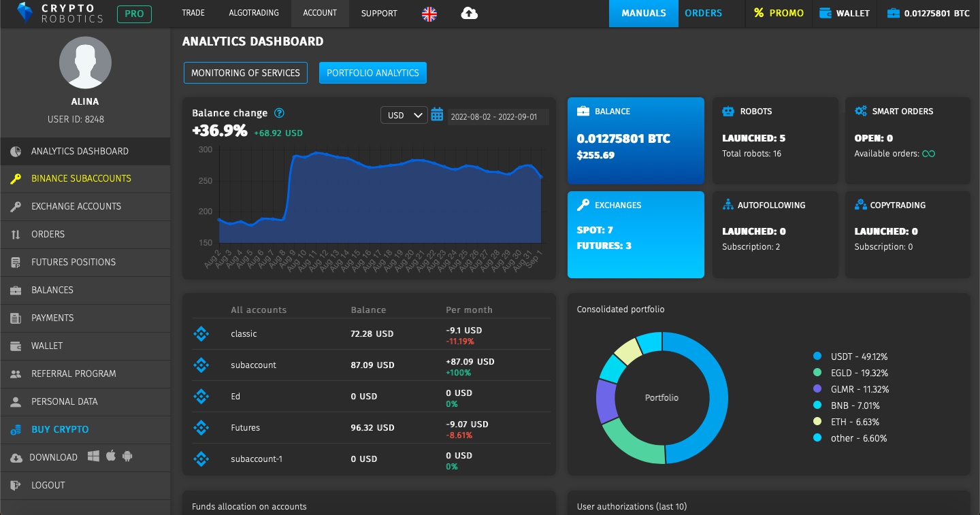Image resolution: width=980 pixels, height=515 pixels.
Task: Click the Copytrading card icon
Action: pyautogui.click(x=861, y=205)
